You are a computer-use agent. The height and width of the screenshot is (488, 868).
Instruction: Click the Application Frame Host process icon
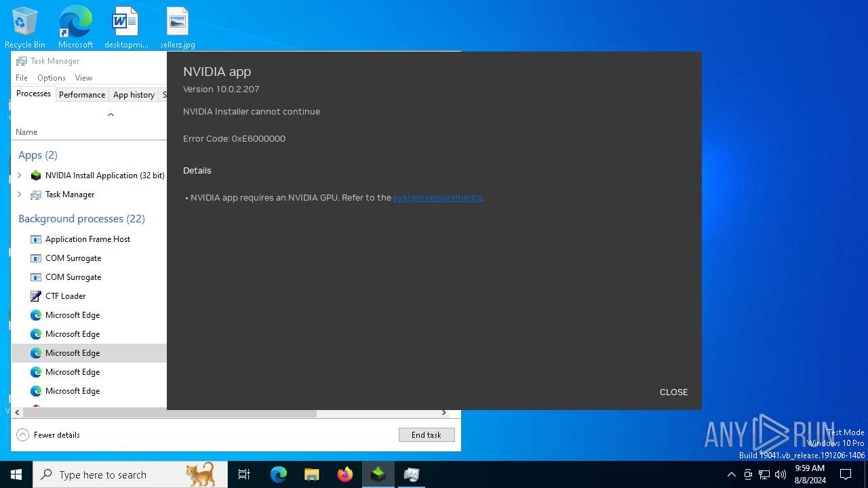[36, 239]
